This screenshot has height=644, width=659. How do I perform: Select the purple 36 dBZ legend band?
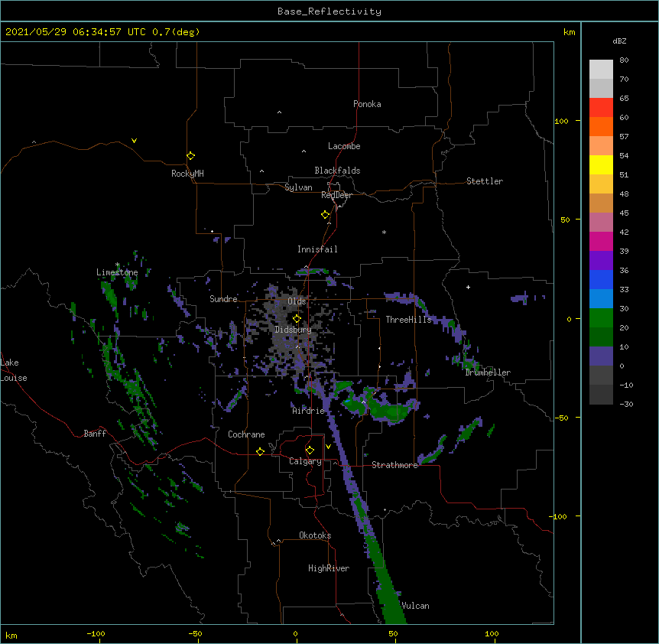601,261
